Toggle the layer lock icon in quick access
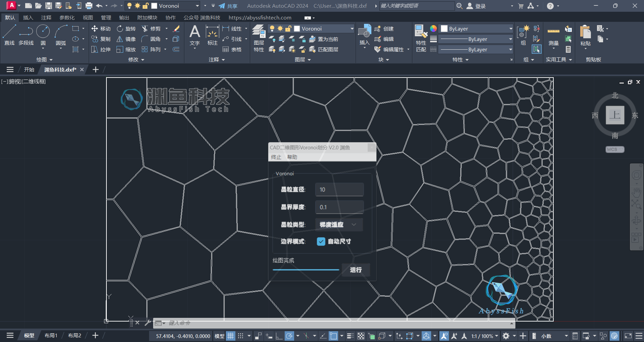 pyautogui.click(x=146, y=6)
